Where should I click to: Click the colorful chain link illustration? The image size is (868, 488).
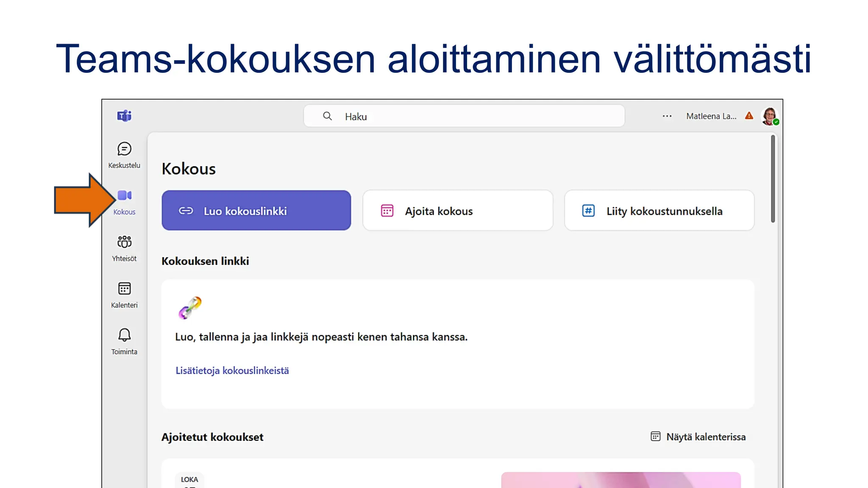pyautogui.click(x=190, y=308)
